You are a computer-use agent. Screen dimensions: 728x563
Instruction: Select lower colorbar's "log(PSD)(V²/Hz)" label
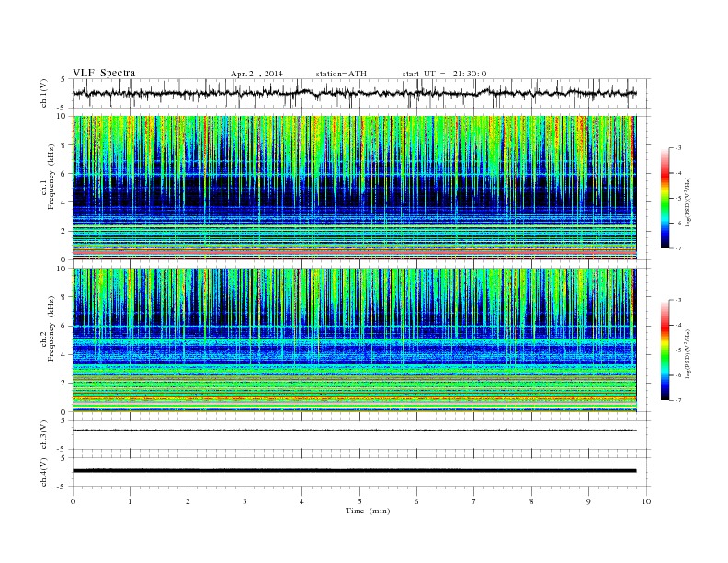[x=687, y=353]
